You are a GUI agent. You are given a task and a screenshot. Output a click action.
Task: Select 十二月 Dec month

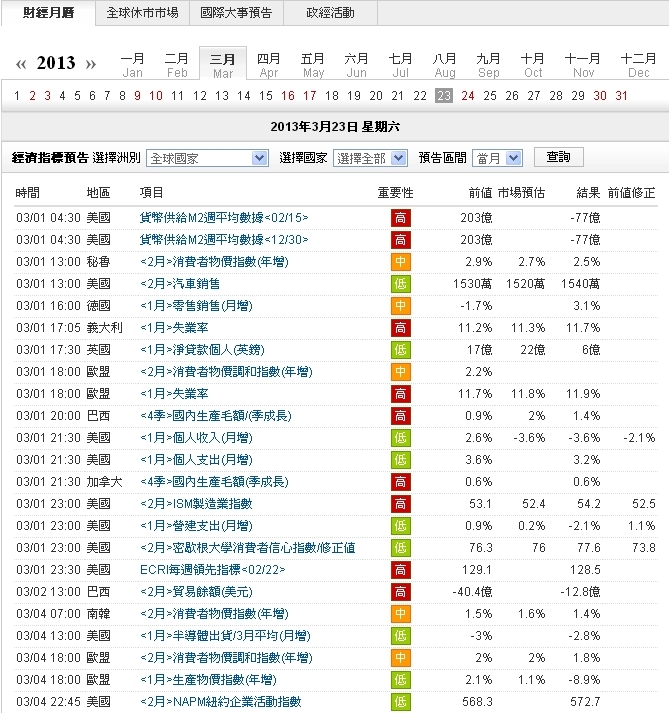click(x=639, y=65)
